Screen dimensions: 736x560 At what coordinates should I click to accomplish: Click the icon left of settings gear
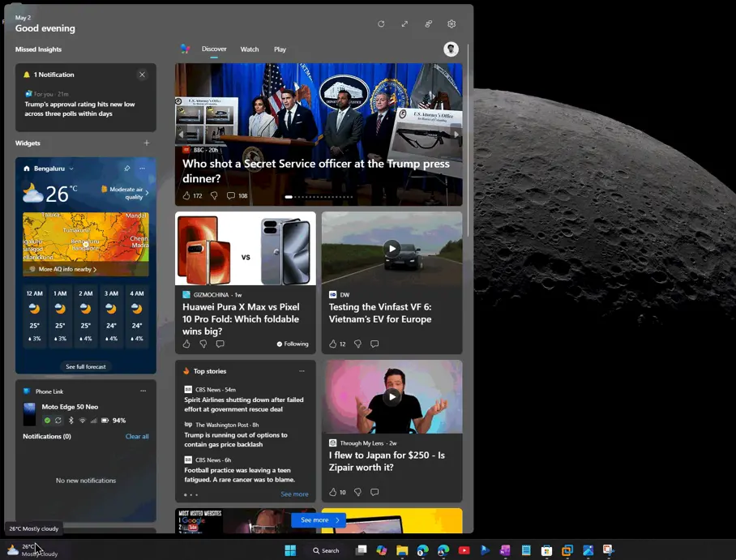tap(428, 24)
